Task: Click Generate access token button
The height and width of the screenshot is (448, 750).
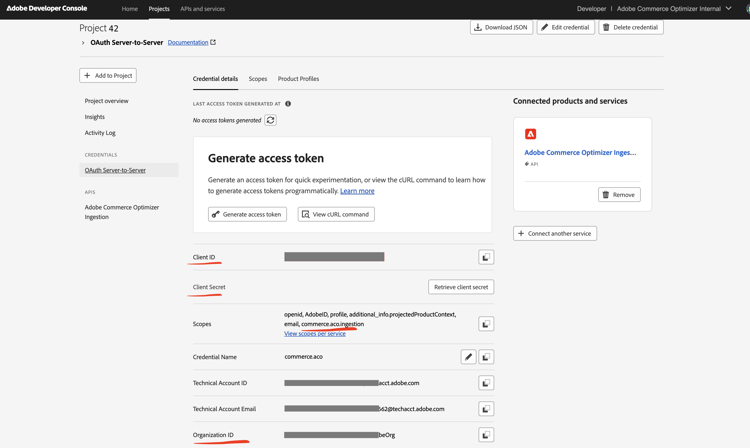Action: tap(247, 214)
